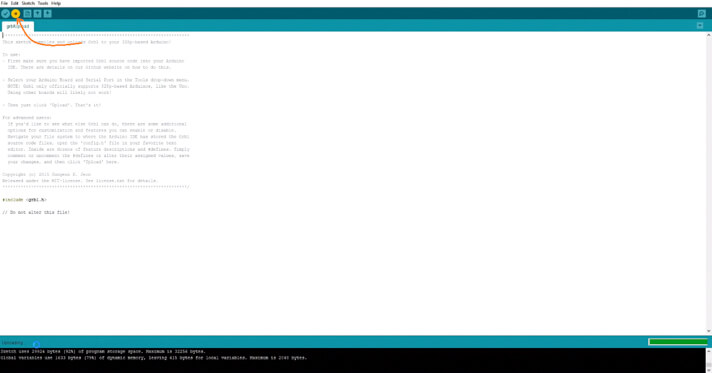Click the yellow Upload arrow button
Viewport: 712px width, 373px height.
point(16,14)
